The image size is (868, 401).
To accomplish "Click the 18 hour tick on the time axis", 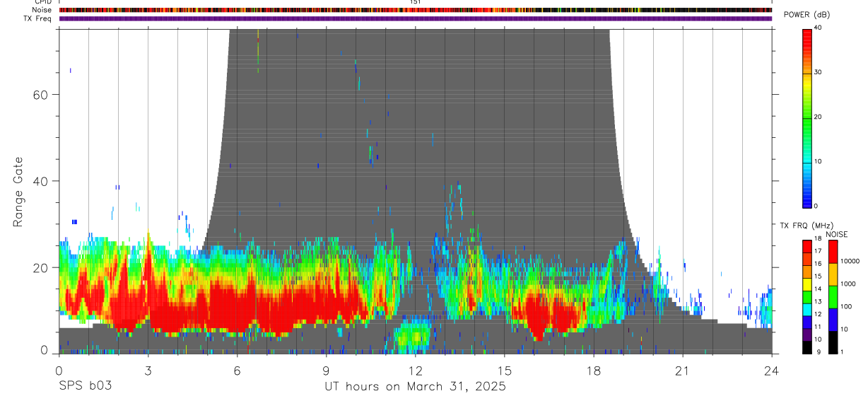I will [x=593, y=371].
